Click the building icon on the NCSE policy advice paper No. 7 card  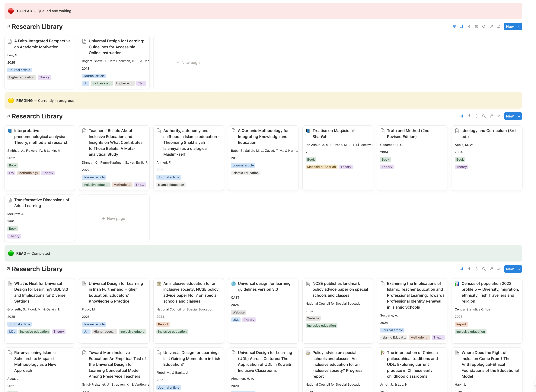(159, 284)
